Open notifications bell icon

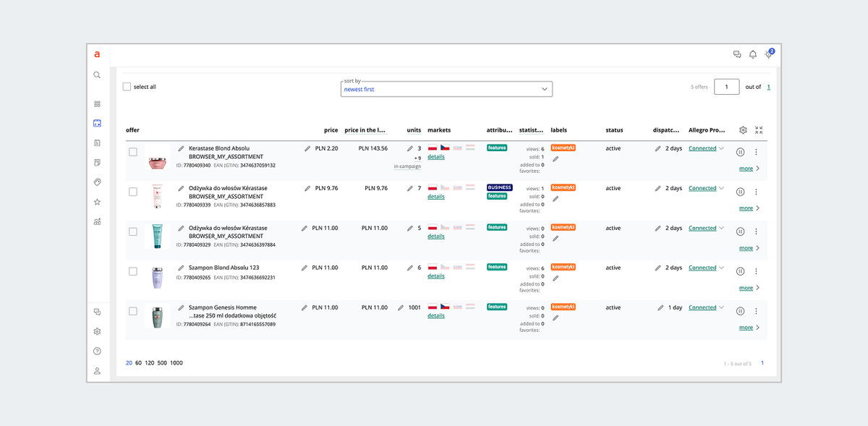[753, 54]
